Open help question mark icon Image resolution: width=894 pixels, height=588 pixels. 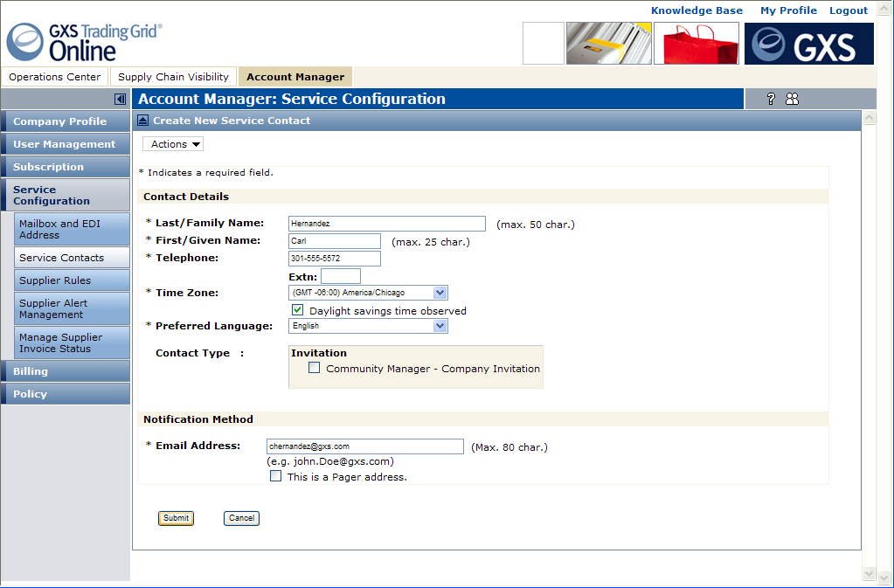click(x=771, y=99)
